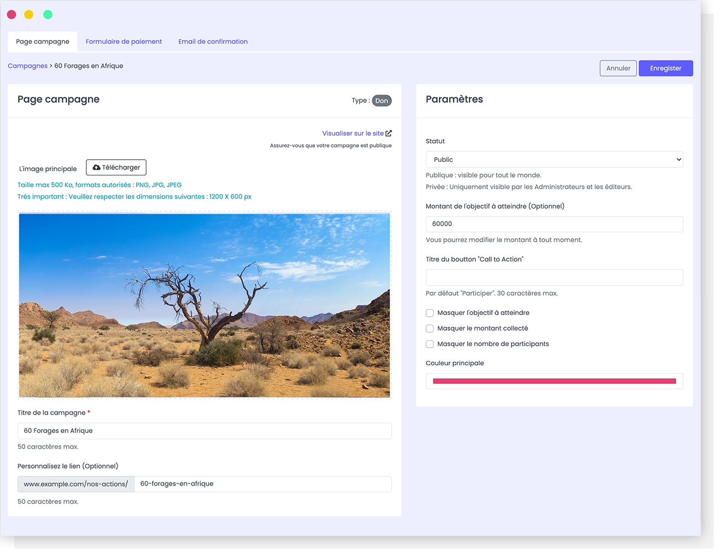Image resolution: width=728 pixels, height=560 pixels.
Task: Click the red close window dot
Action: point(11,15)
